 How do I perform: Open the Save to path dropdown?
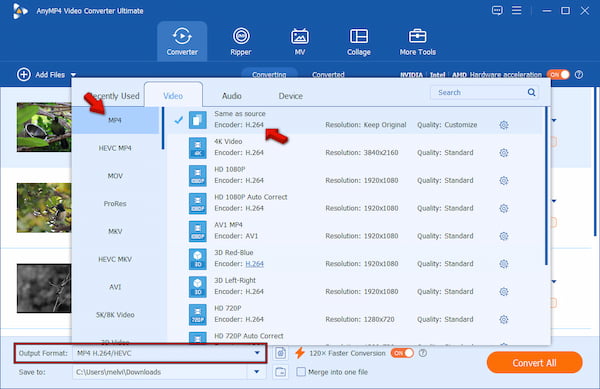tap(257, 372)
